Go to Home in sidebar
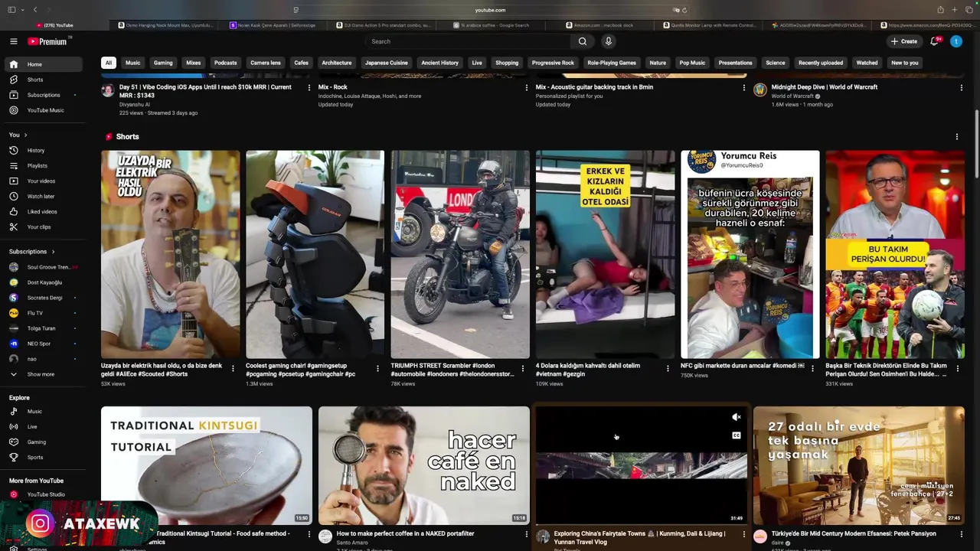The image size is (980, 551). [x=44, y=64]
